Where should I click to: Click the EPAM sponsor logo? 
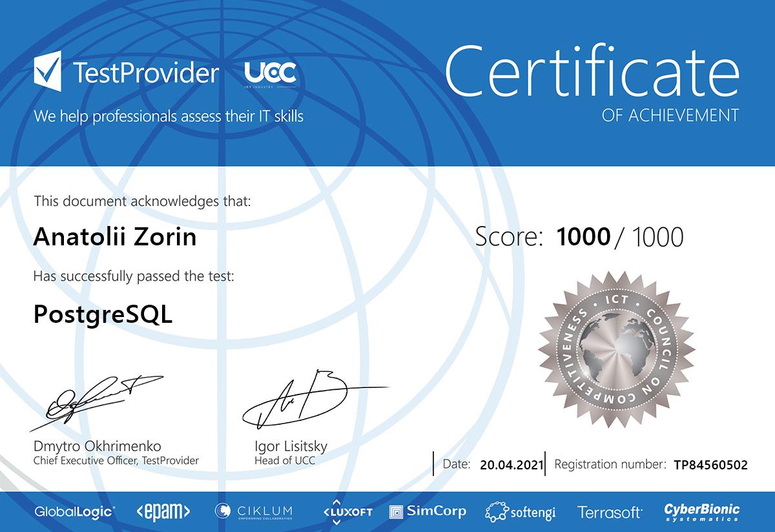[163, 512]
